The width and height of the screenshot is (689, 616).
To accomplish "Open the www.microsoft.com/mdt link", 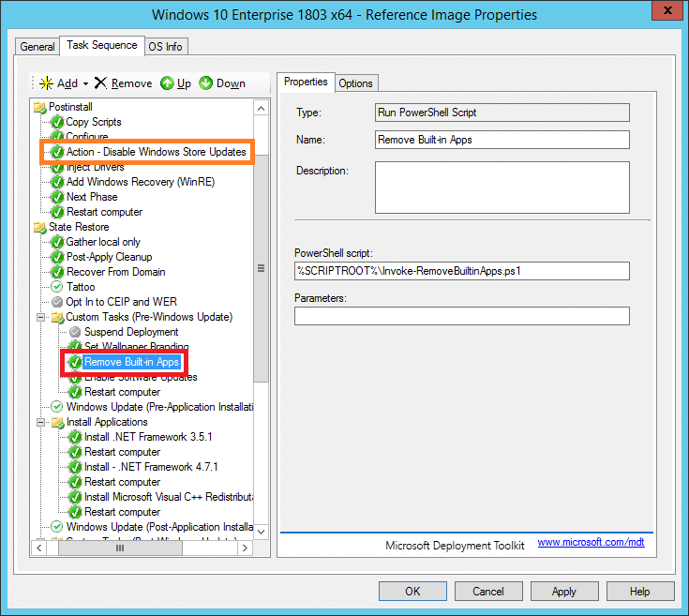I will (x=591, y=543).
